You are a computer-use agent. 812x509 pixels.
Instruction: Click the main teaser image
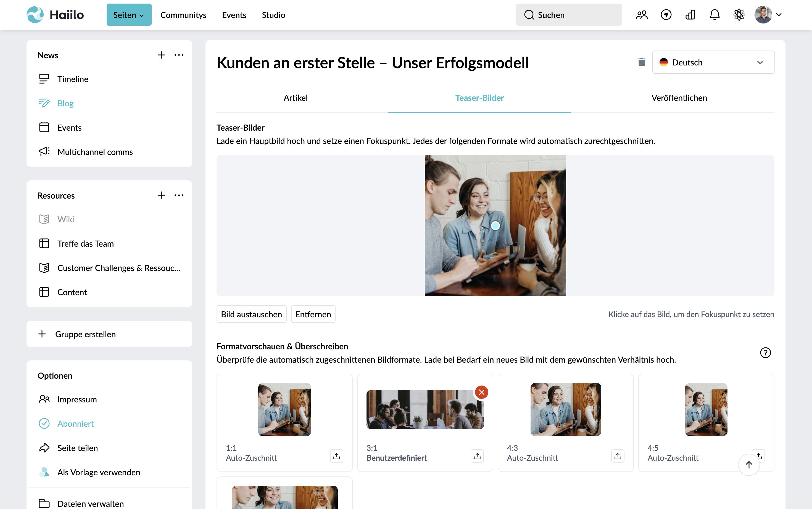coord(495,226)
